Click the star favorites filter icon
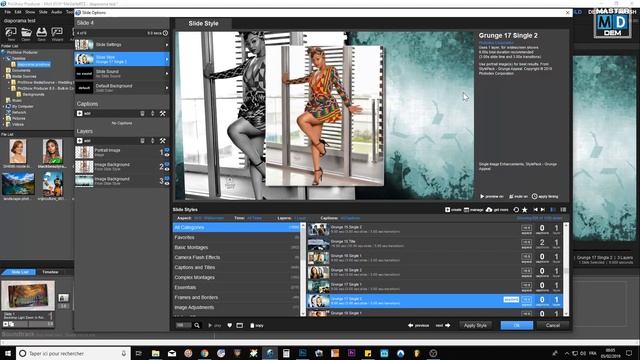The width and height of the screenshot is (640, 360). click(525, 210)
